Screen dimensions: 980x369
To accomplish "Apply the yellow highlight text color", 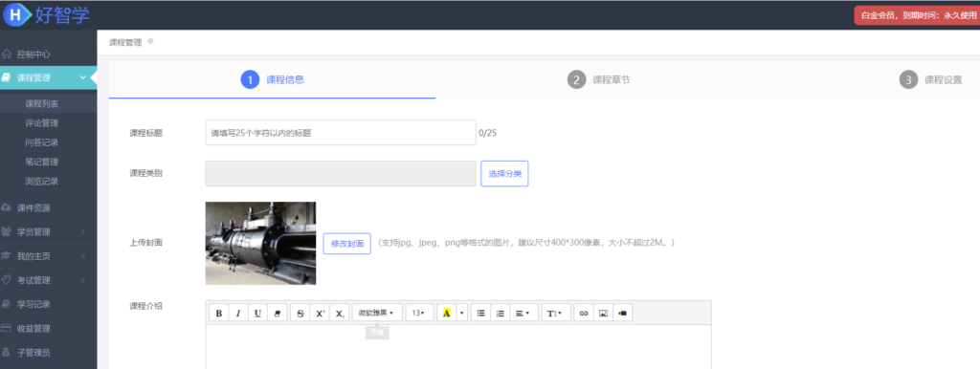I will coord(446,314).
